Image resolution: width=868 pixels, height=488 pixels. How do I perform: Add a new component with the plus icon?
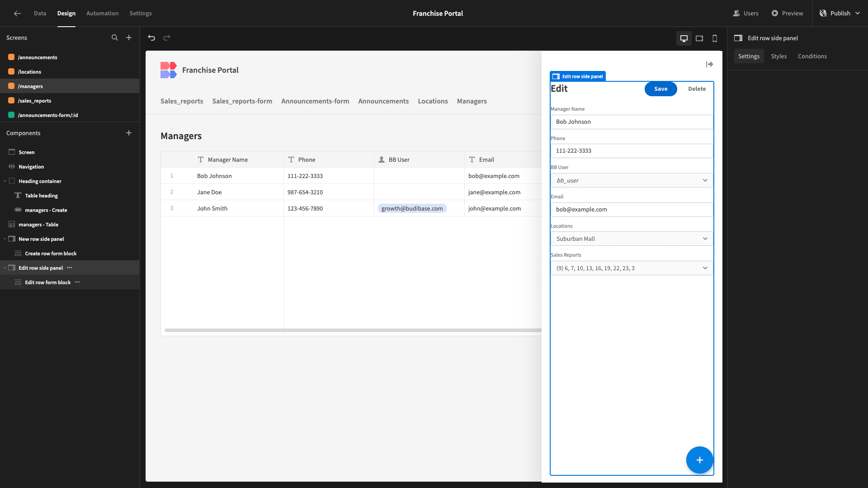tap(129, 133)
